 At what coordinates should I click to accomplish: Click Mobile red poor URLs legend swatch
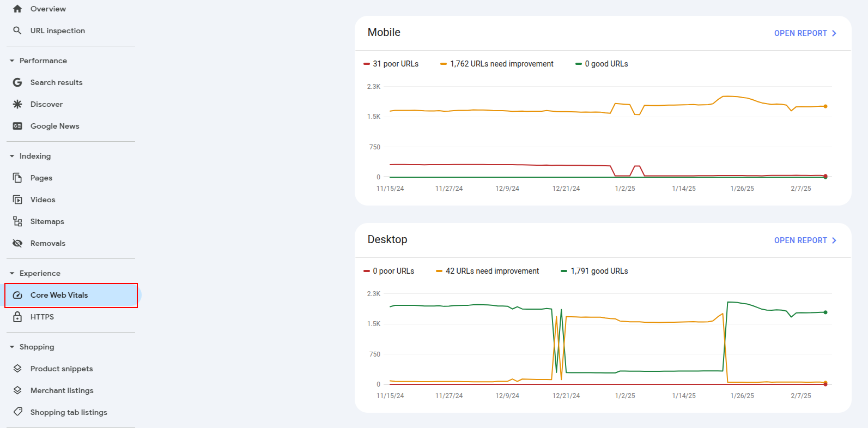367,64
